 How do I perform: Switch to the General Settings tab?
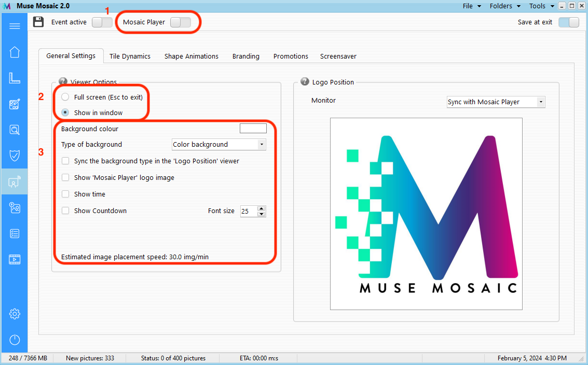pos(71,56)
